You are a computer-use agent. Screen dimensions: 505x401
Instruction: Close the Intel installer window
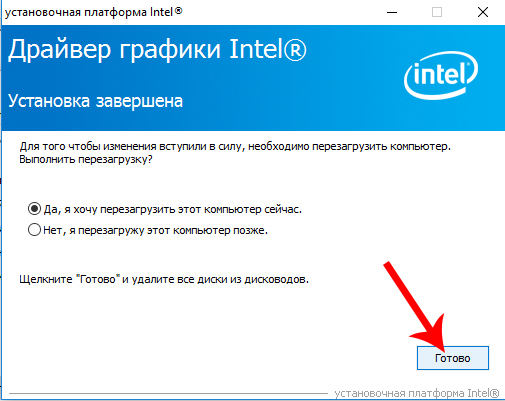click(483, 12)
